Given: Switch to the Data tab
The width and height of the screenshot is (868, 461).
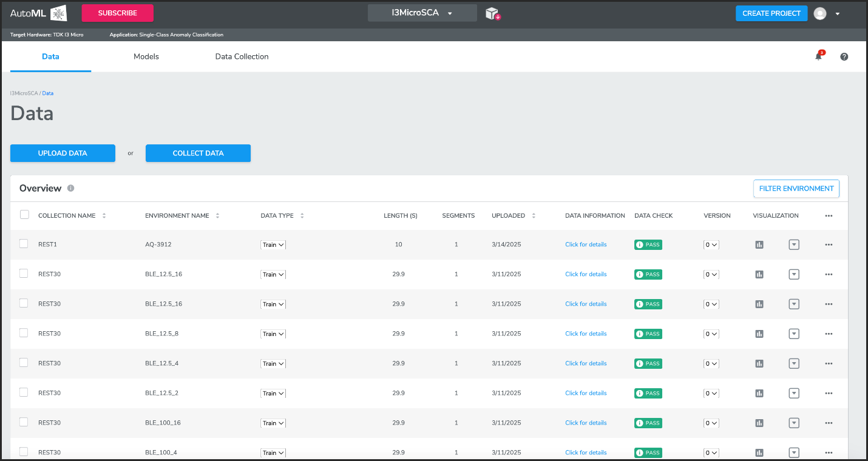Looking at the screenshot, I should coord(50,56).
